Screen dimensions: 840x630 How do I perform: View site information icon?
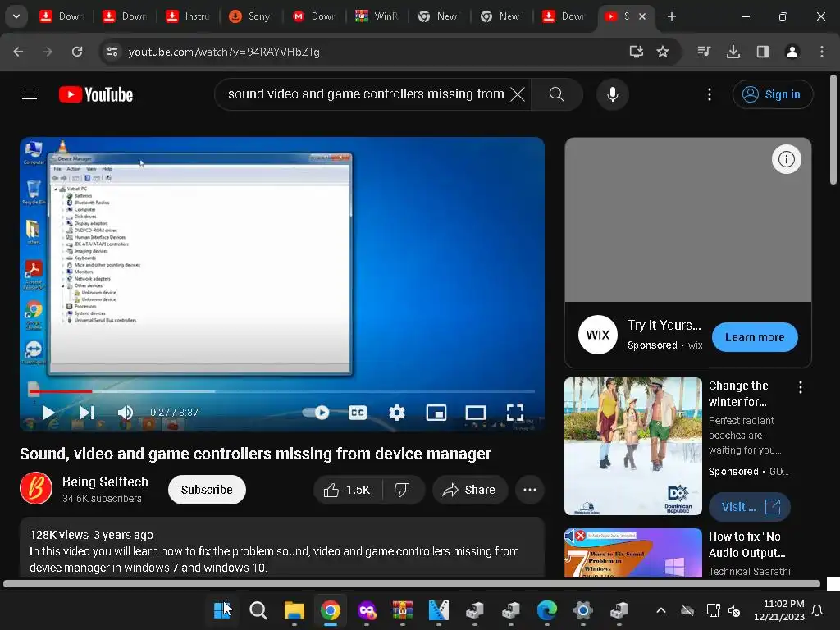[x=112, y=52]
